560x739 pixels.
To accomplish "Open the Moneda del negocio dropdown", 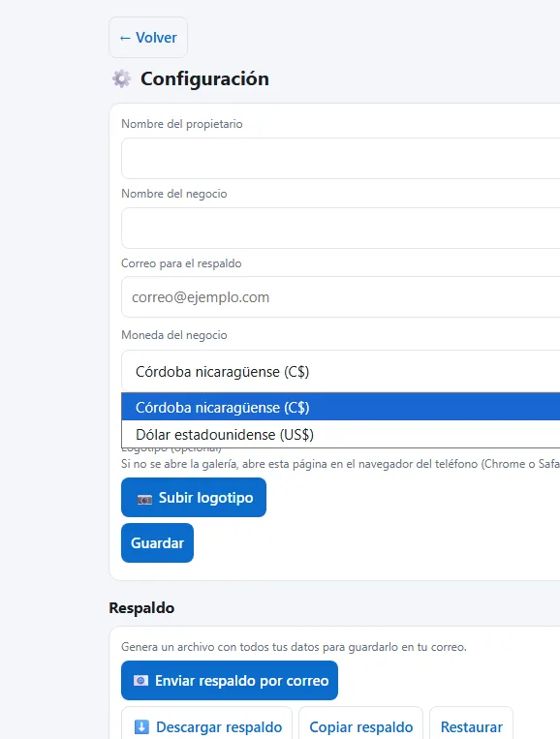I will click(340, 371).
